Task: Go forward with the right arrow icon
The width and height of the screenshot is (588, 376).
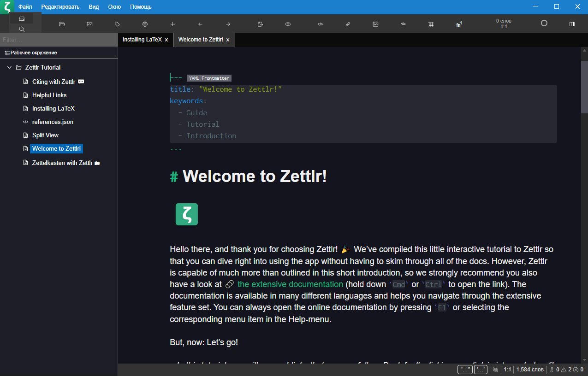Action: pos(228,24)
